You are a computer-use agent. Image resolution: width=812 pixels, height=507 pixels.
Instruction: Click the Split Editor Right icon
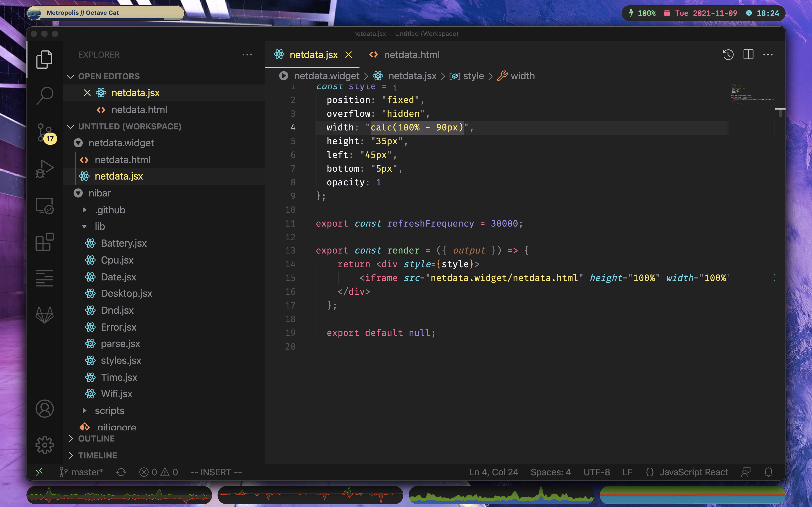[x=748, y=55]
